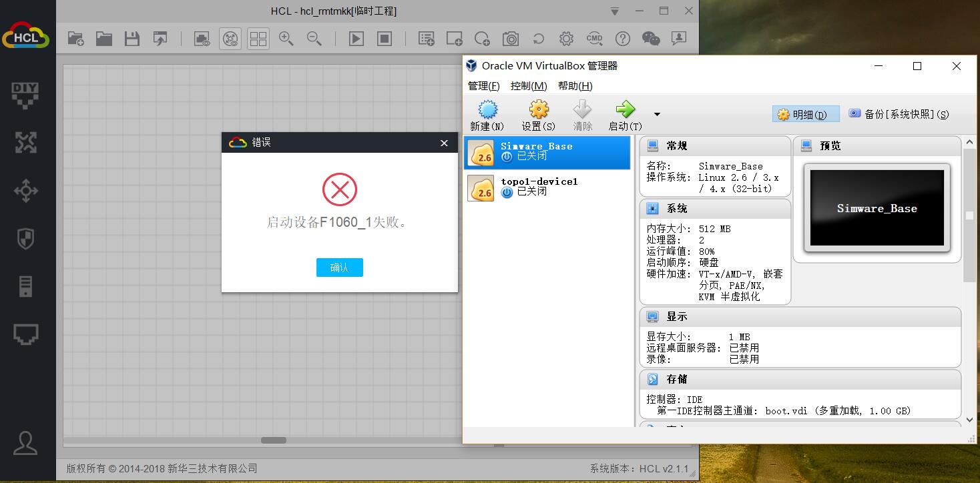Select the firewall shield category in HCL sidebar
The height and width of the screenshot is (483, 980).
[26, 239]
